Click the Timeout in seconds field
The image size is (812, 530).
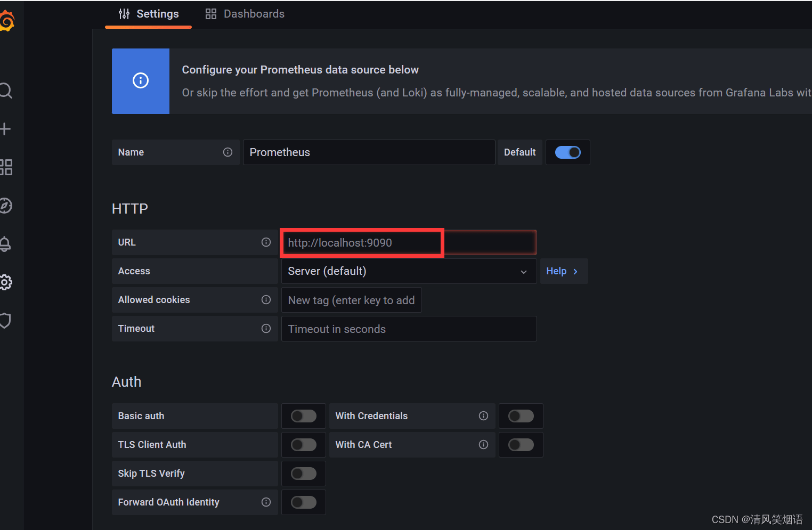[x=409, y=329]
